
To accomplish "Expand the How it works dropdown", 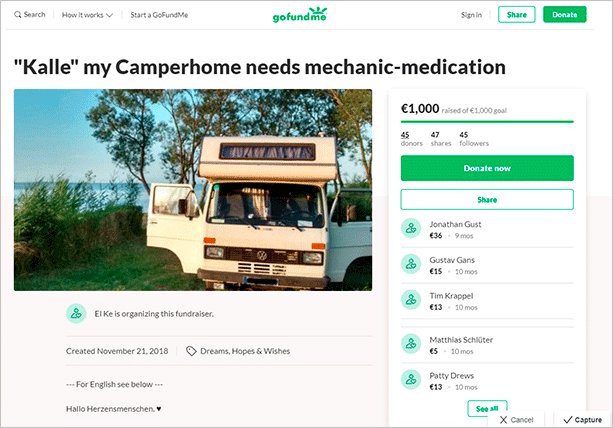I will click(87, 15).
